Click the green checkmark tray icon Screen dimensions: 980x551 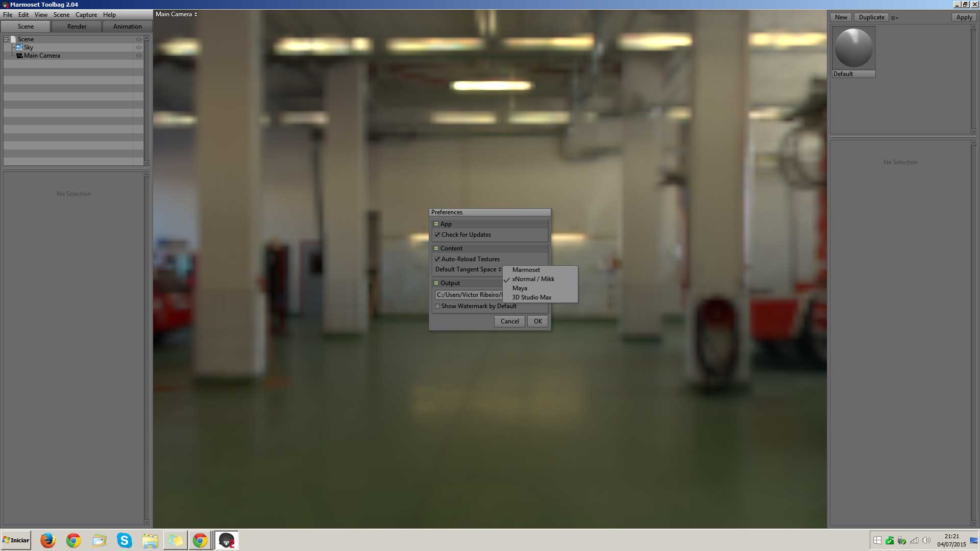pyautogui.click(x=890, y=540)
